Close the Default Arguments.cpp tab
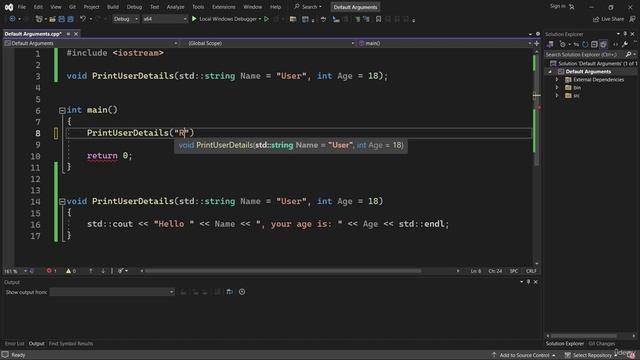 76,34
